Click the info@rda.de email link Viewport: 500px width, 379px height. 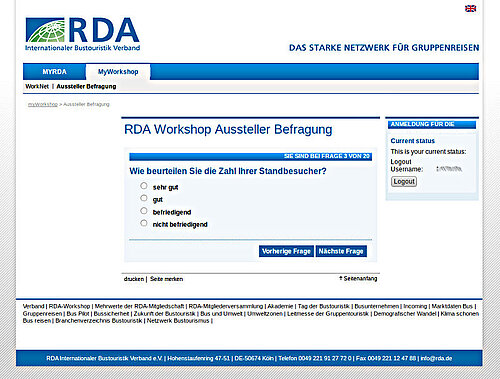pyautogui.click(x=436, y=358)
